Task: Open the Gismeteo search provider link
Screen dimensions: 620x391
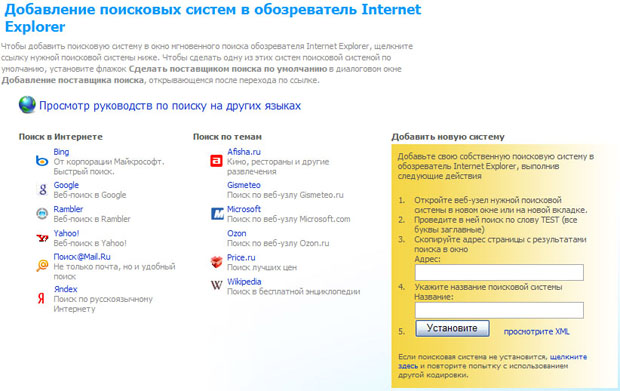Action: 244,185
